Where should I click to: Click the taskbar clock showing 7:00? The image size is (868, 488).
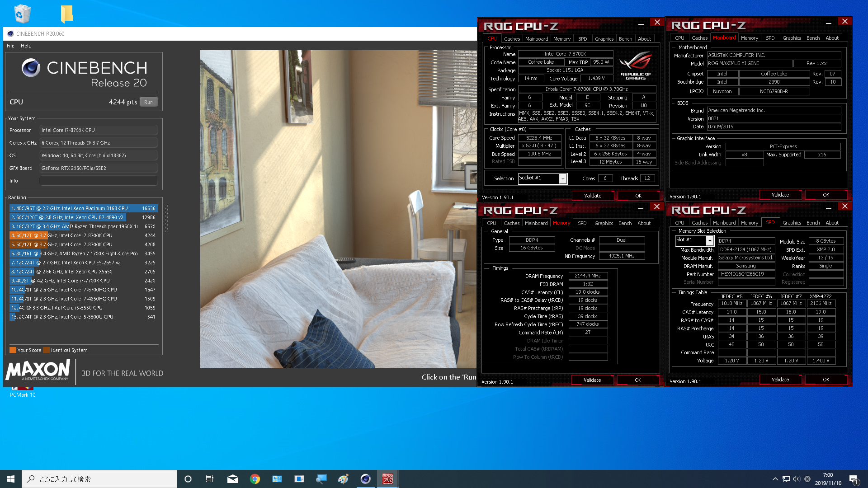click(x=828, y=479)
